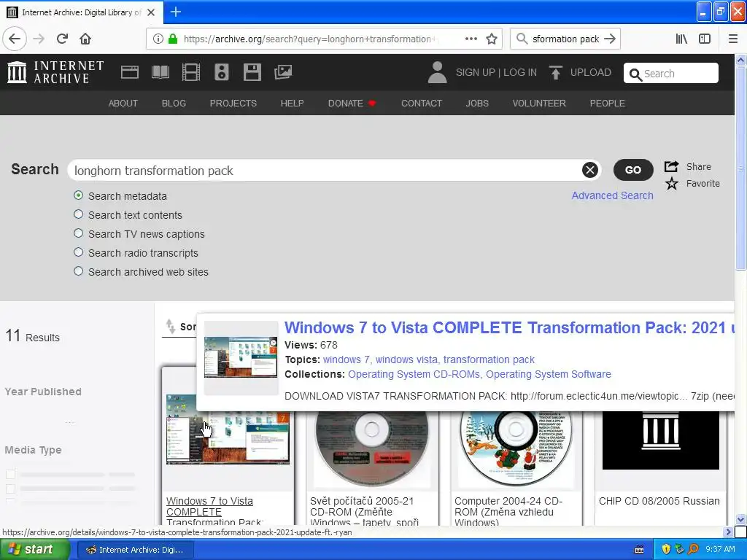Click the windows vista topic link
The image size is (747, 560).
[x=406, y=359]
